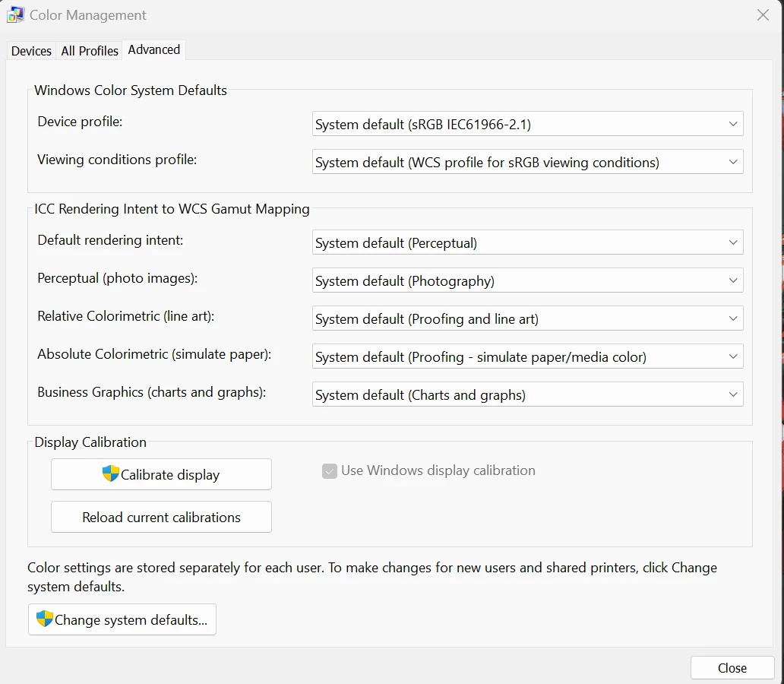The width and height of the screenshot is (784, 684).
Task: Open the Device profile dropdown
Action: coord(527,124)
